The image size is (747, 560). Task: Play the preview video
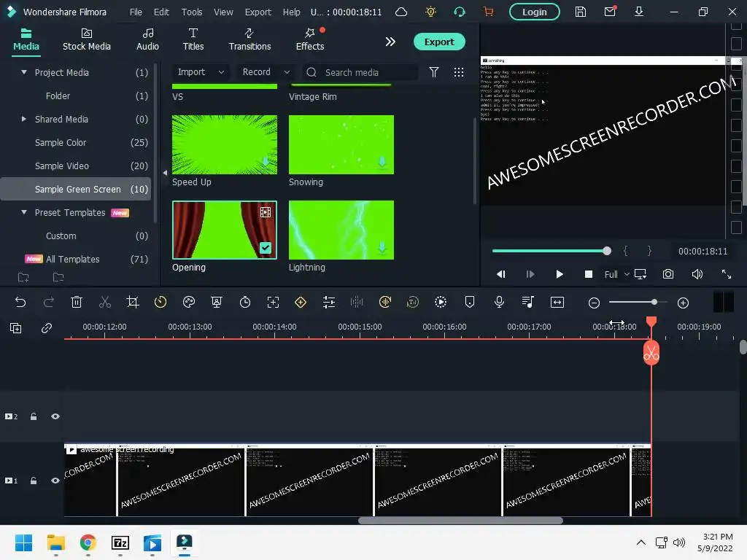point(560,274)
